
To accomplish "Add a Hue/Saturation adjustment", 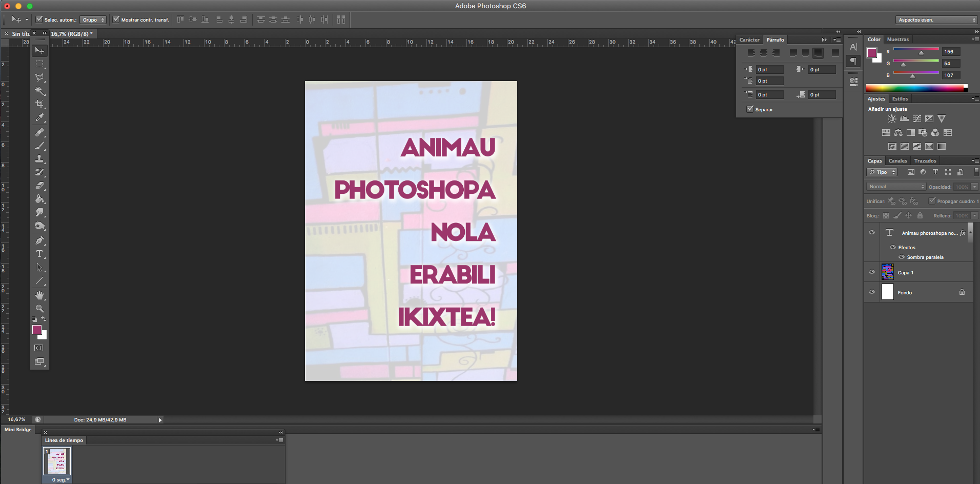I will point(886,132).
